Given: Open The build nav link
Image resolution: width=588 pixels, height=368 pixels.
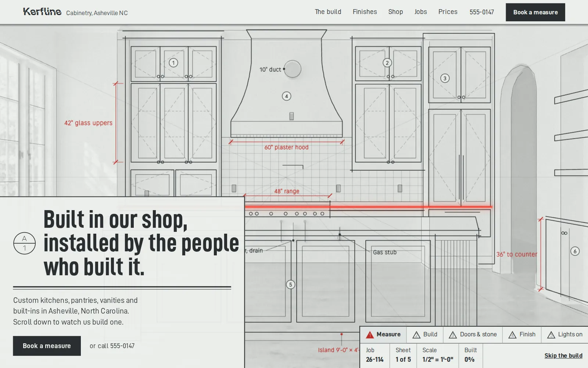Looking at the screenshot, I should coord(328,12).
